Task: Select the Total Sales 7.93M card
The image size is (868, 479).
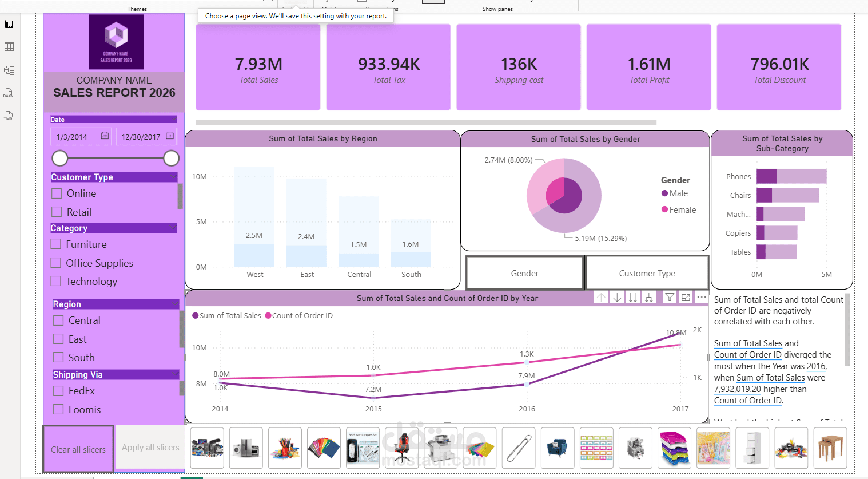Action: click(258, 67)
